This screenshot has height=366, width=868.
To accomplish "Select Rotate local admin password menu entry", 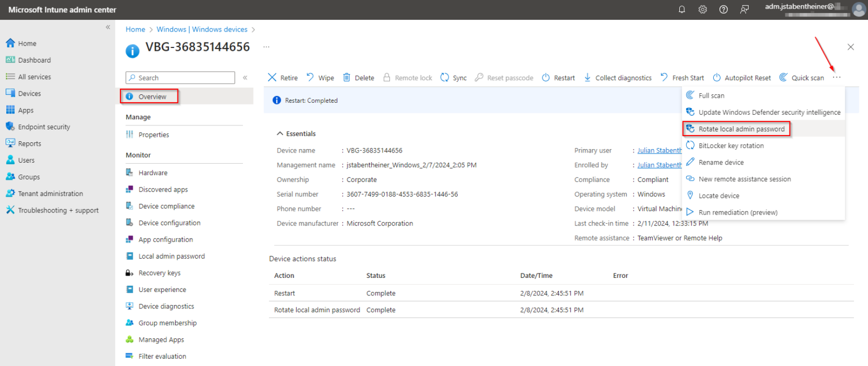I will 736,129.
